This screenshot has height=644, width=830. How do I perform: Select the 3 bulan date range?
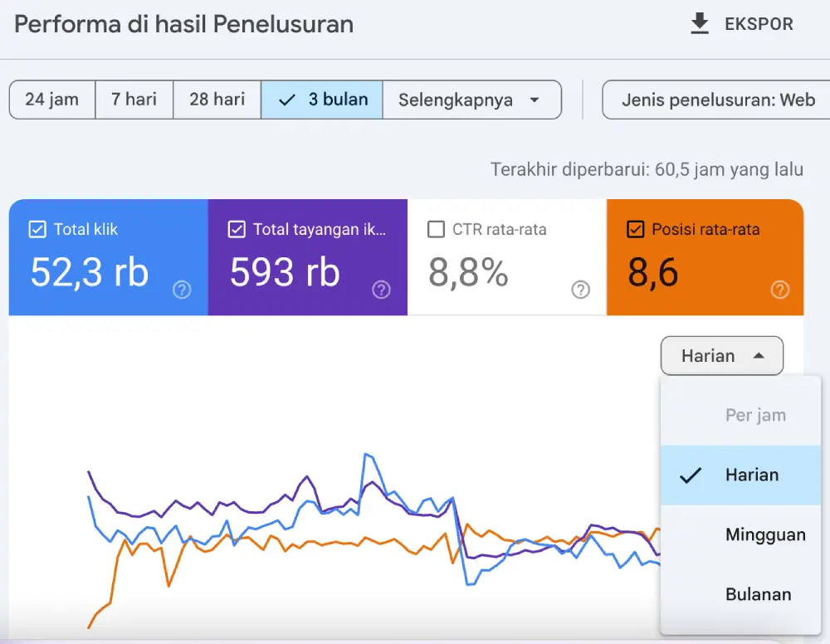coord(322,100)
